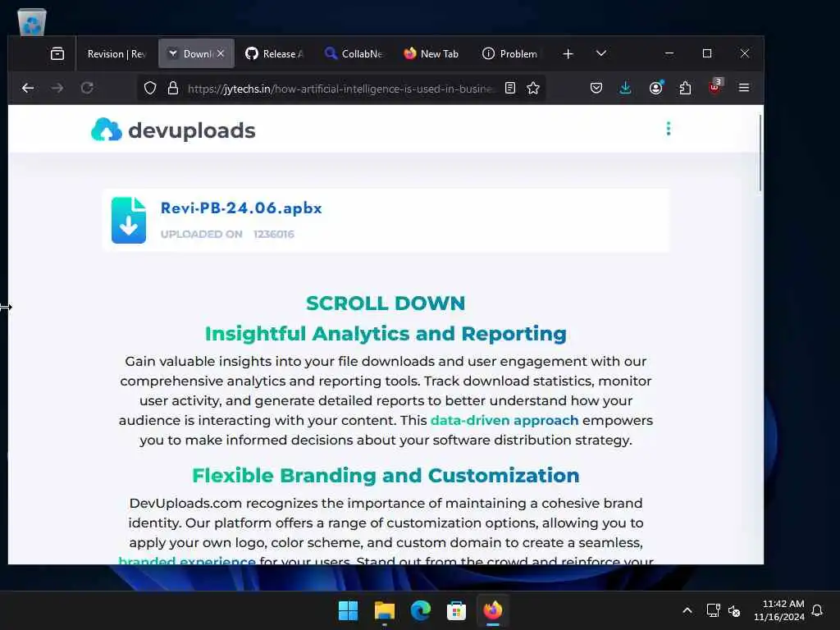
Task: Click the blue file download icon
Action: click(129, 220)
